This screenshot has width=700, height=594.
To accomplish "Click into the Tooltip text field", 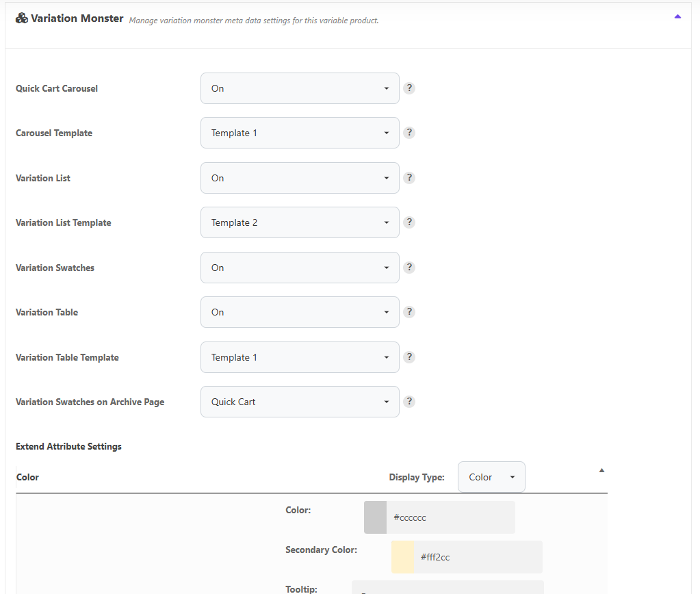I will tap(448, 588).
